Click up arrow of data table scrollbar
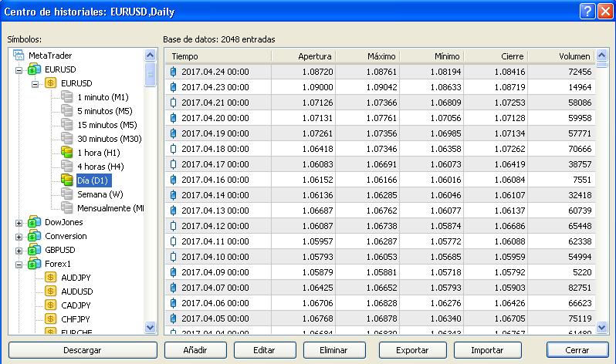This screenshot has width=616, height=364. (x=601, y=55)
